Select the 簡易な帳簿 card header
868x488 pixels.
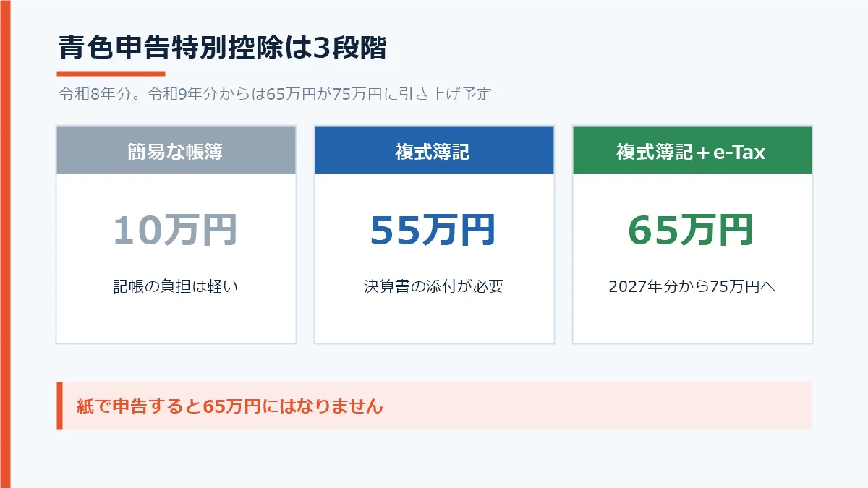[x=176, y=150]
